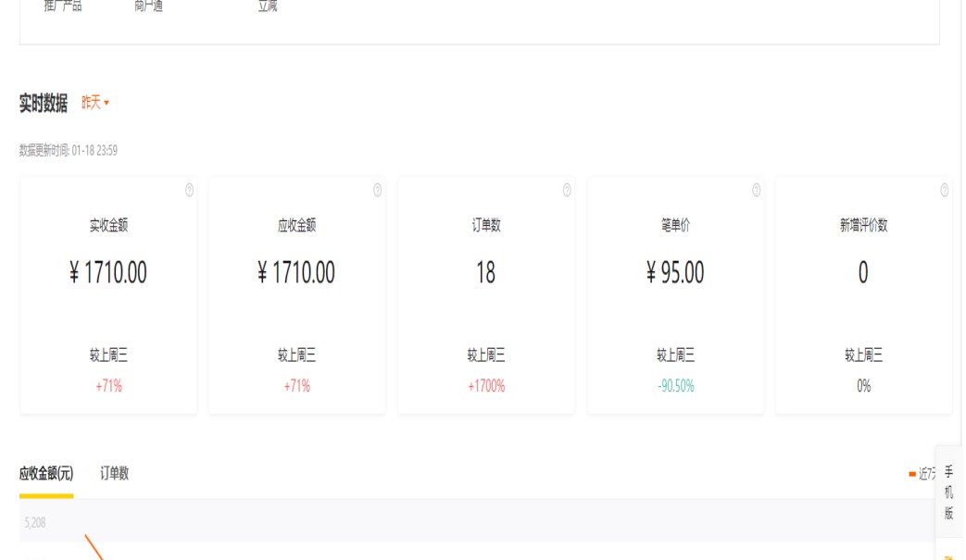Click help icon on 应收金额 card
The height and width of the screenshot is (560, 966).
point(378,191)
